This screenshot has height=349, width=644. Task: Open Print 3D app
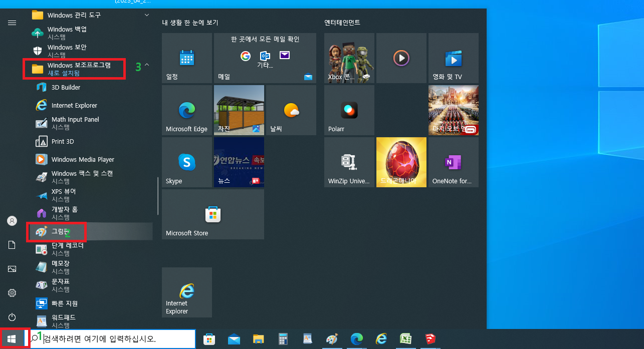pyautogui.click(x=90, y=142)
